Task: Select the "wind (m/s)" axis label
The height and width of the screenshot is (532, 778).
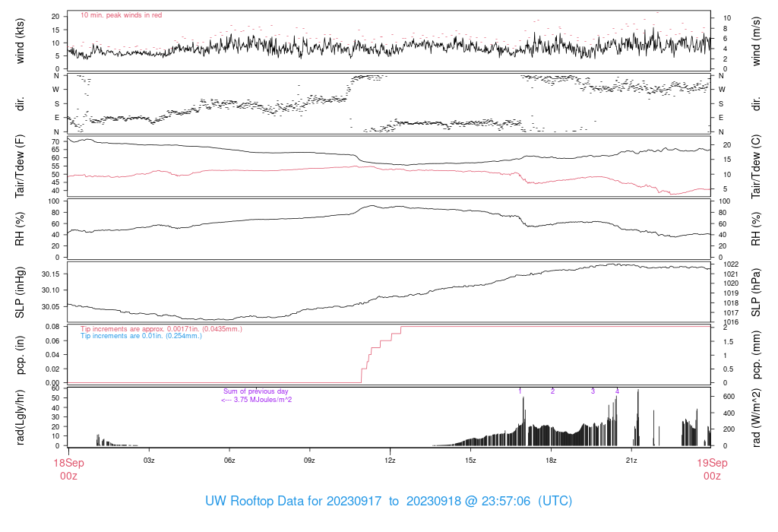Action: pyautogui.click(x=756, y=41)
